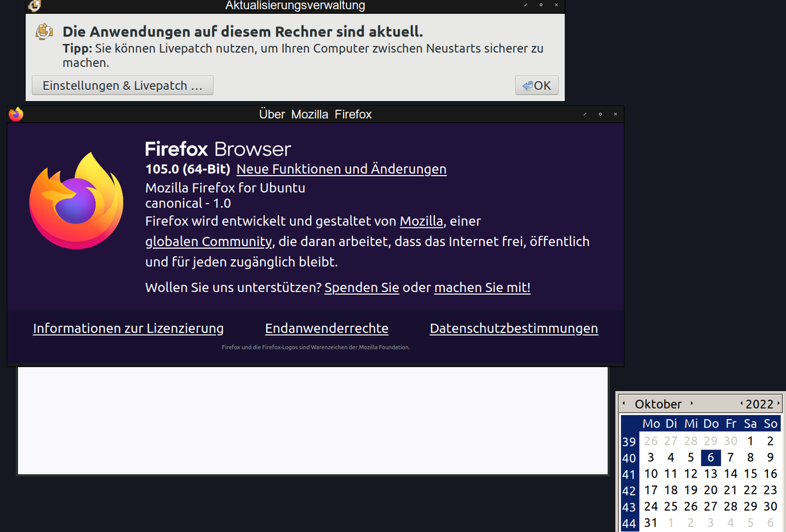Click the Firefox Browser heading
The height and width of the screenshot is (532, 786).
click(218, 150)
